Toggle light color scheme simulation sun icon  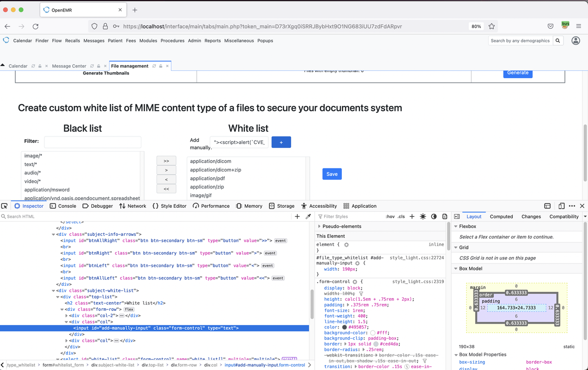pyautogui.click(x=423, y=216)
